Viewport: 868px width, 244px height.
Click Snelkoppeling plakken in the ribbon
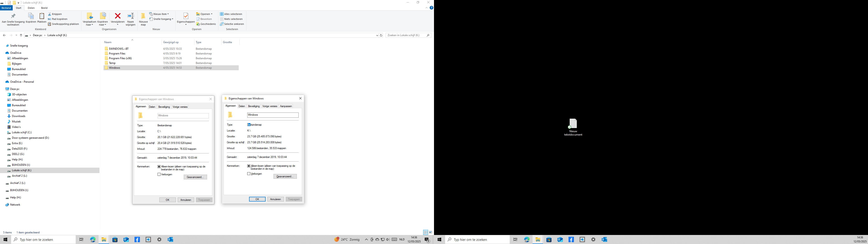(63, 24)
